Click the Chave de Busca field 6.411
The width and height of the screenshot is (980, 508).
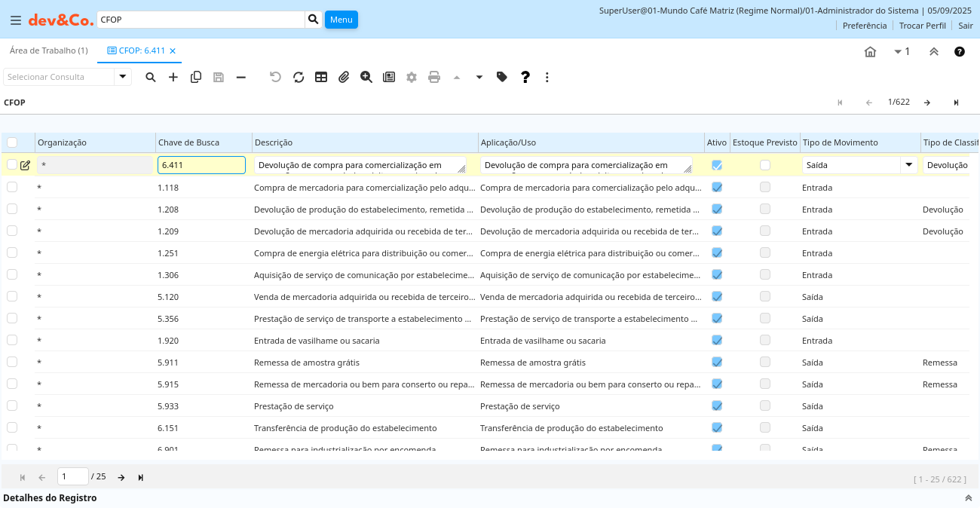pyautogui.click(x=201, y=165)
